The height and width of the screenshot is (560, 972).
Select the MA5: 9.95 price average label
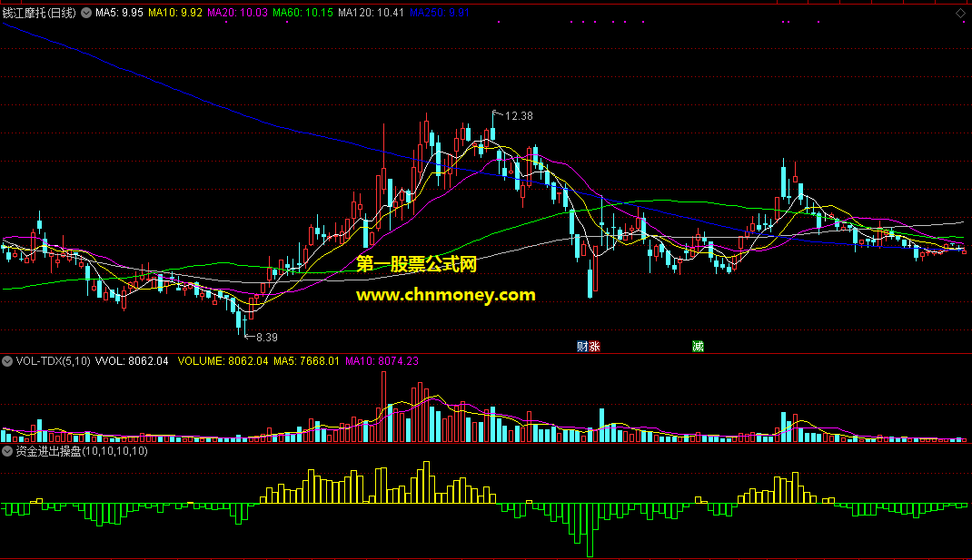(119, 13)
